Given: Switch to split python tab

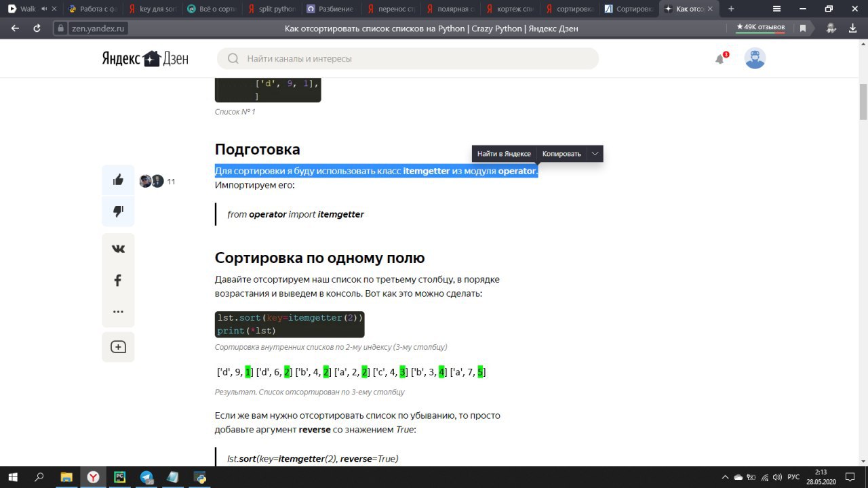Looking at the screenshot, I should (271, 9).
